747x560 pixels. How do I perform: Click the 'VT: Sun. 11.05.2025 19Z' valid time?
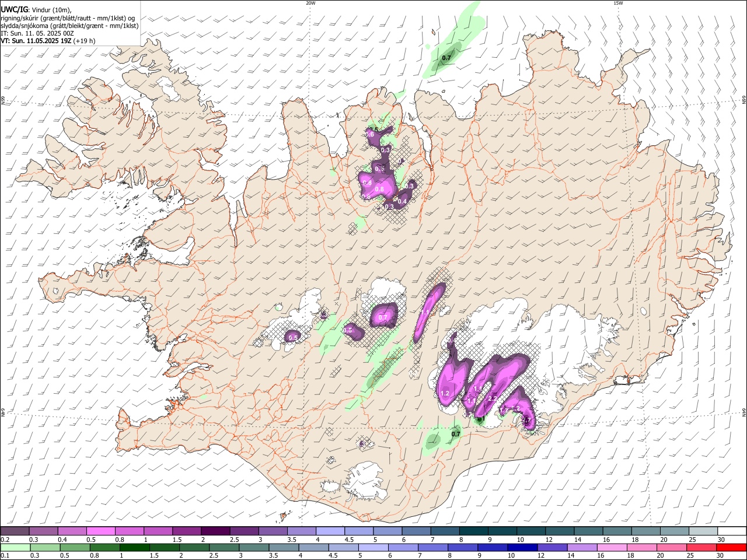click(36, 41)
